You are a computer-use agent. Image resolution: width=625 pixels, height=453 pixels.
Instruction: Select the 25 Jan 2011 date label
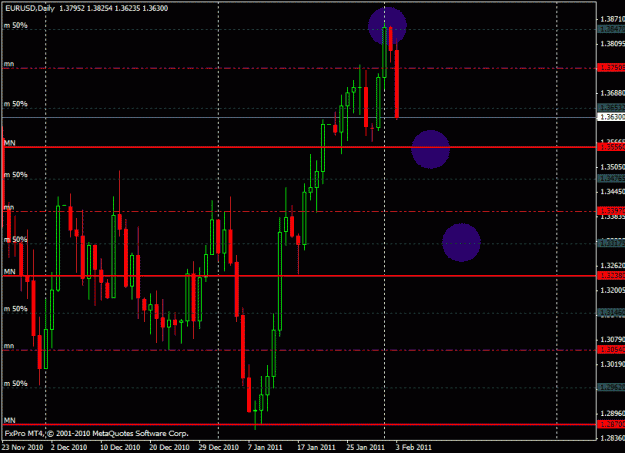366,447
